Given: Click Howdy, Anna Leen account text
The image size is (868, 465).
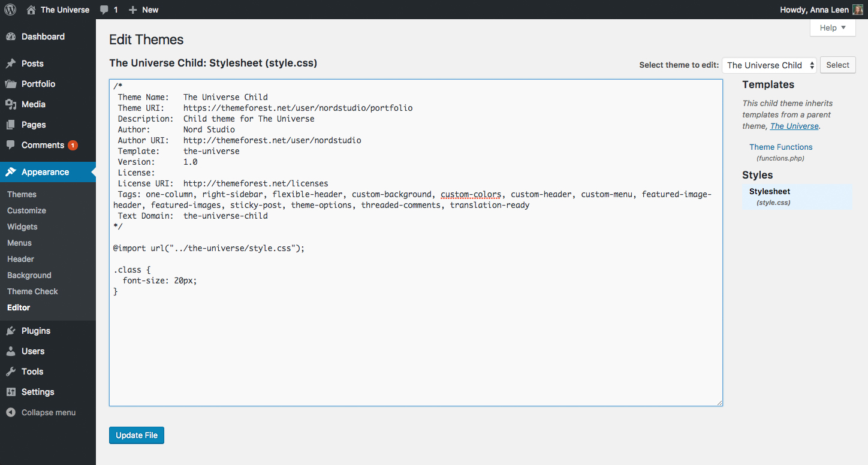Looking at the screenshot, I should tap(814, 10).
